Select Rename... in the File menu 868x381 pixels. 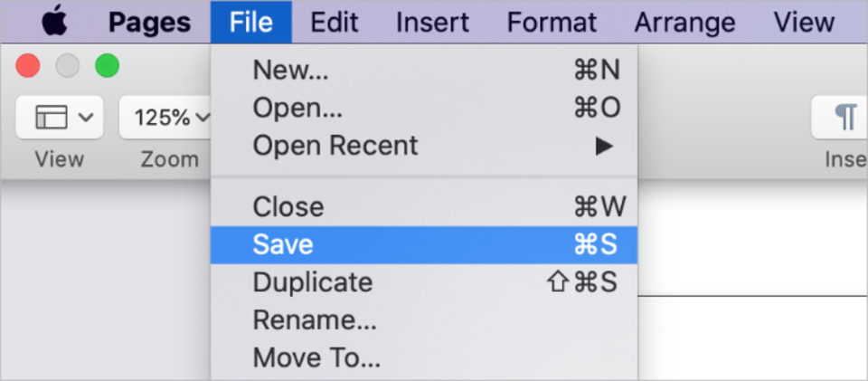pos(424,320)
